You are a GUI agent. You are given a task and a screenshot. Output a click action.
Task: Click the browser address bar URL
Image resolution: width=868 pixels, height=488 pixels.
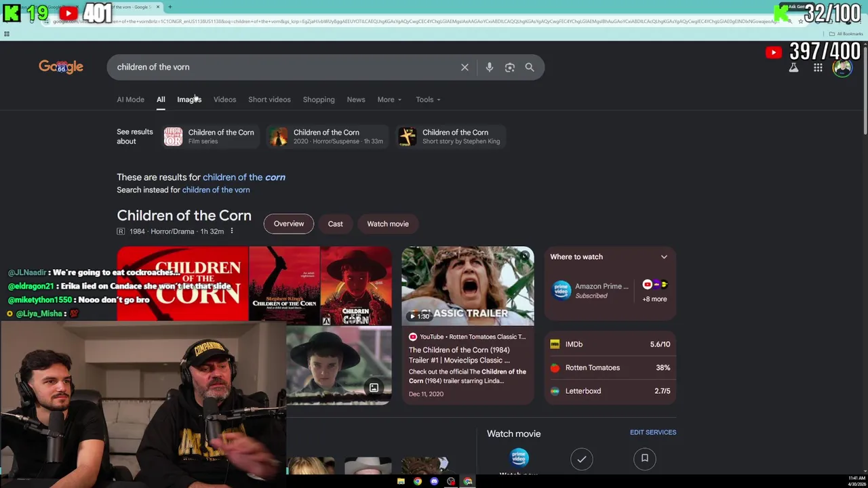point(414,21)
